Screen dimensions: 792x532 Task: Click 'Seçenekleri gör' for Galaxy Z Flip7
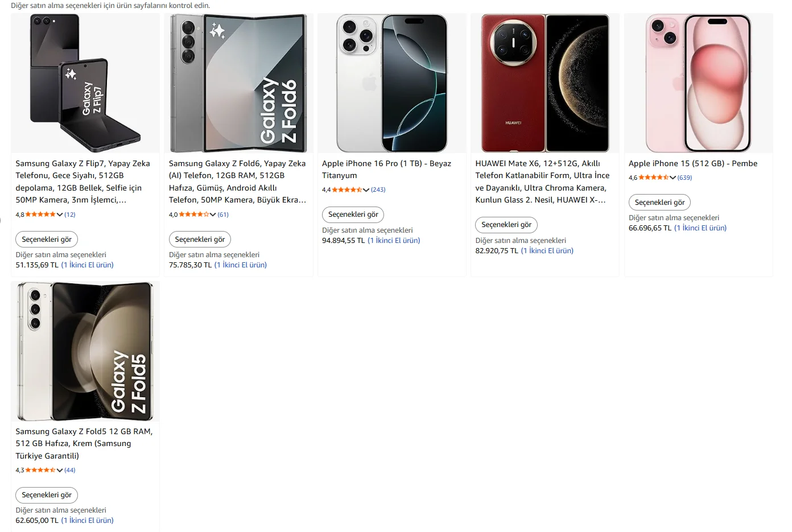47,240
